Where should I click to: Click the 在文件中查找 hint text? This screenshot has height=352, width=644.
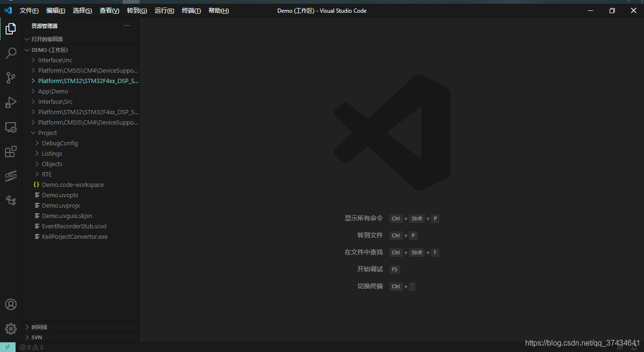coord(363,252)
